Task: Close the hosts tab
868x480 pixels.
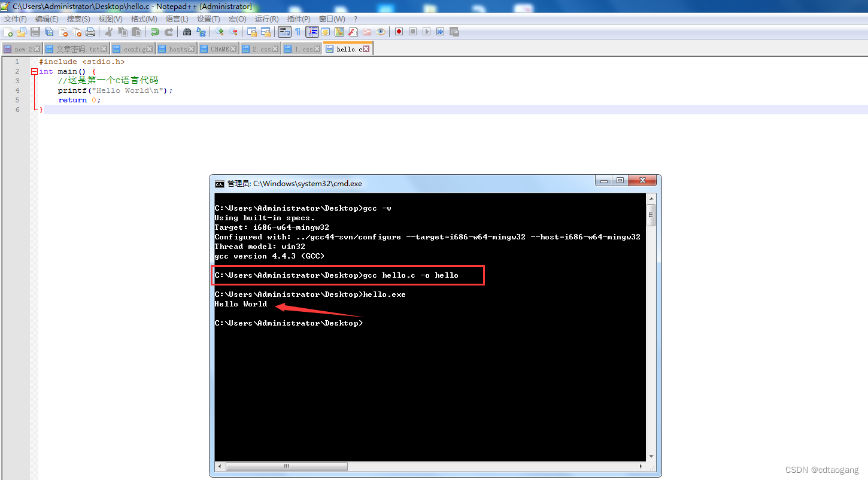Action: point(192,49)
